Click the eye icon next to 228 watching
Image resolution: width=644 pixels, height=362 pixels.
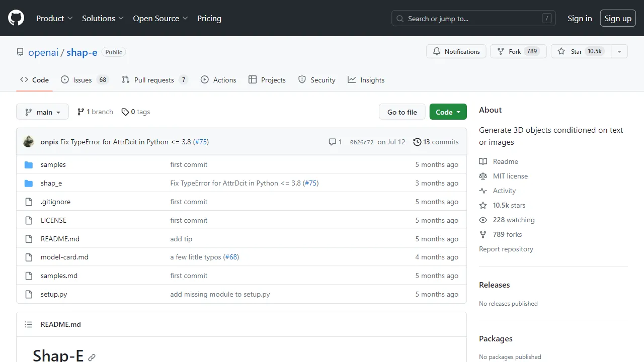point(483,220)
